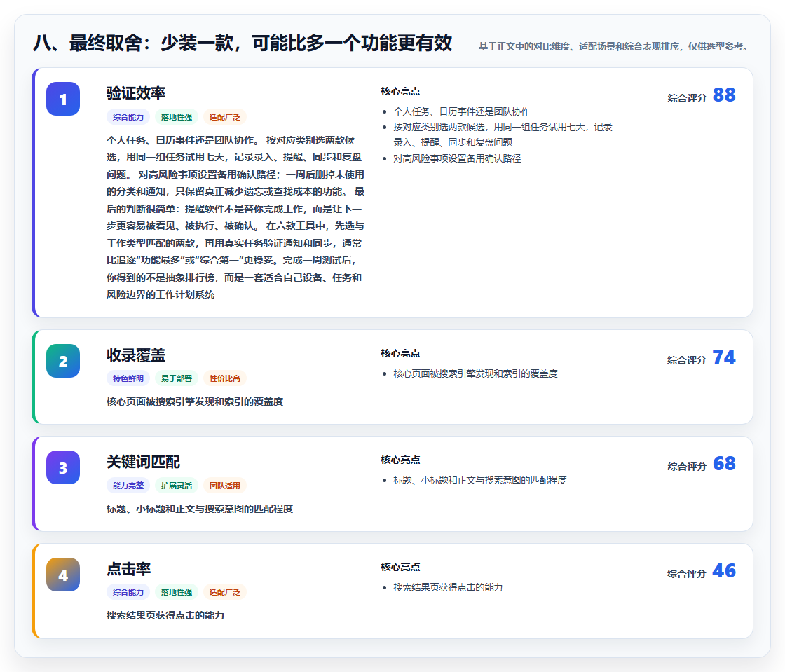Select the 能力完整 tag

(128, 486)
